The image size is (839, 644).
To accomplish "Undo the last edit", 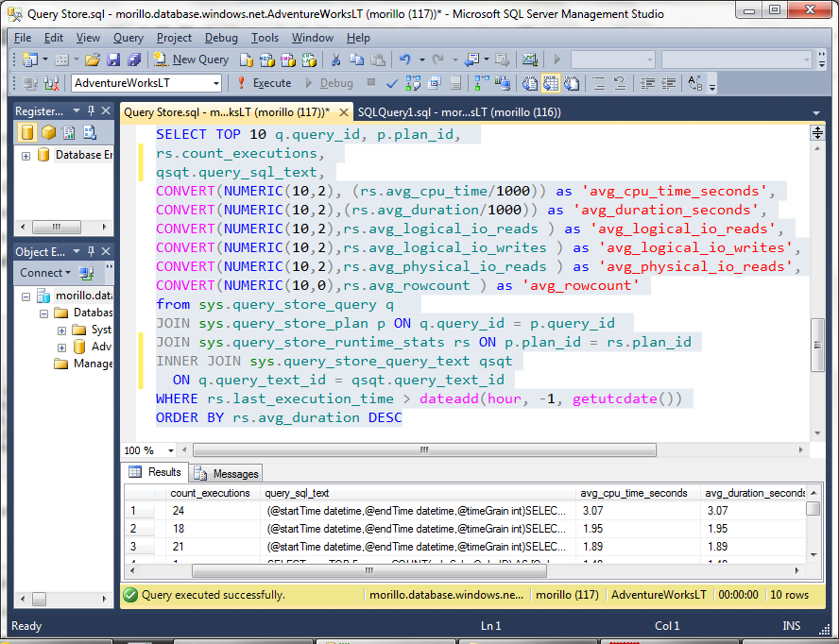I will [x=405, y=59].
